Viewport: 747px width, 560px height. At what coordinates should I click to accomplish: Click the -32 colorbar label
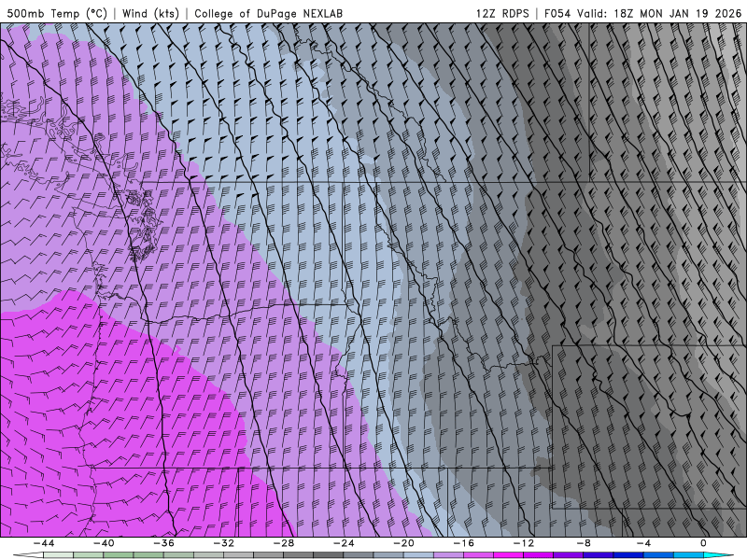tap(223, 543)
